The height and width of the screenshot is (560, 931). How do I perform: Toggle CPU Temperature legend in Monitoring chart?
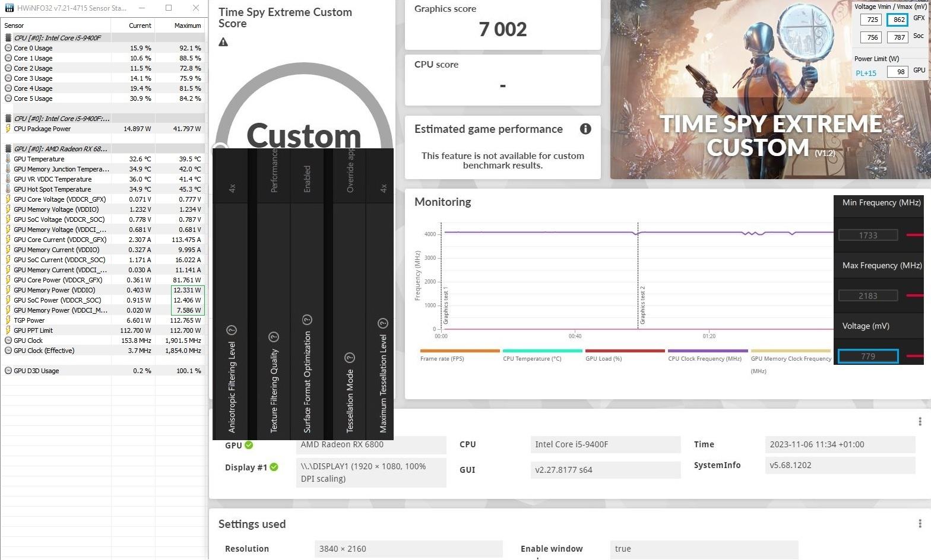click(x=542, y=355)
